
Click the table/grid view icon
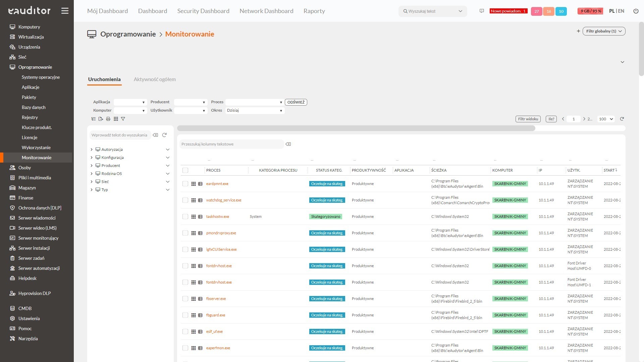(115, 118)
